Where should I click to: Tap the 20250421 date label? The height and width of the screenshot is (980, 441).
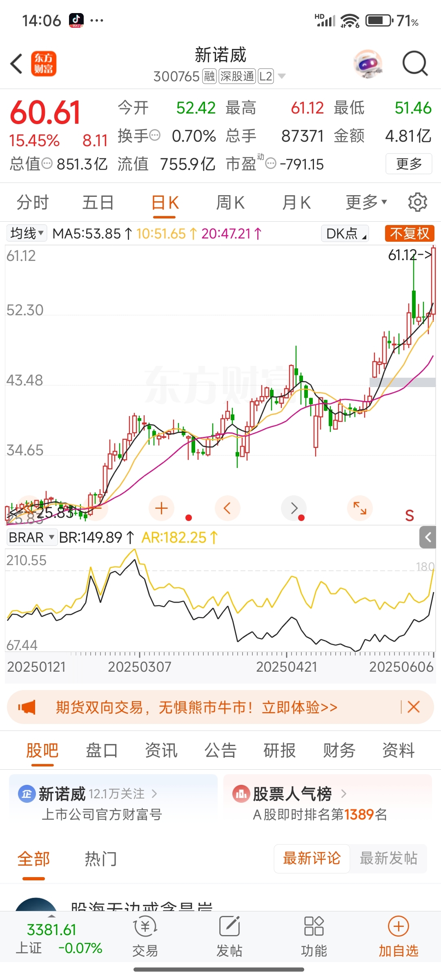pyautogui.click(x=287, y=667)
